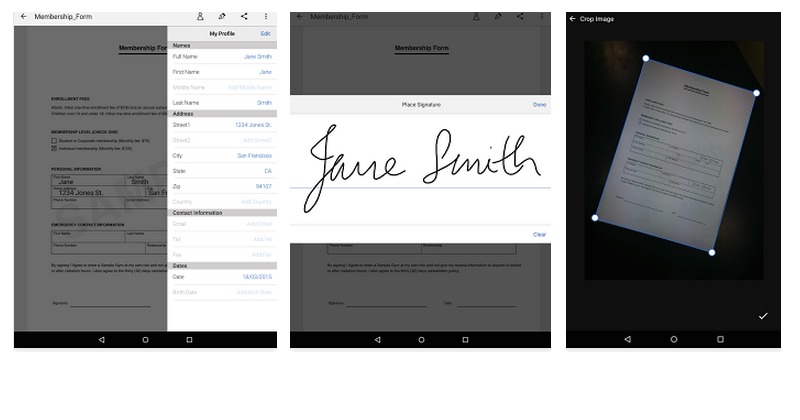The width and height of the screenshot is (800, 420).
Task: Tap Add Fax placeholder
Action: click(x=262, y=254)
